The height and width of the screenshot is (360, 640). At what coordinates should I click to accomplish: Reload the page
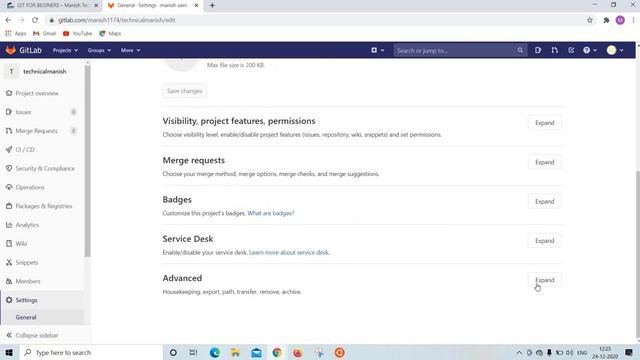click(35, 20)
